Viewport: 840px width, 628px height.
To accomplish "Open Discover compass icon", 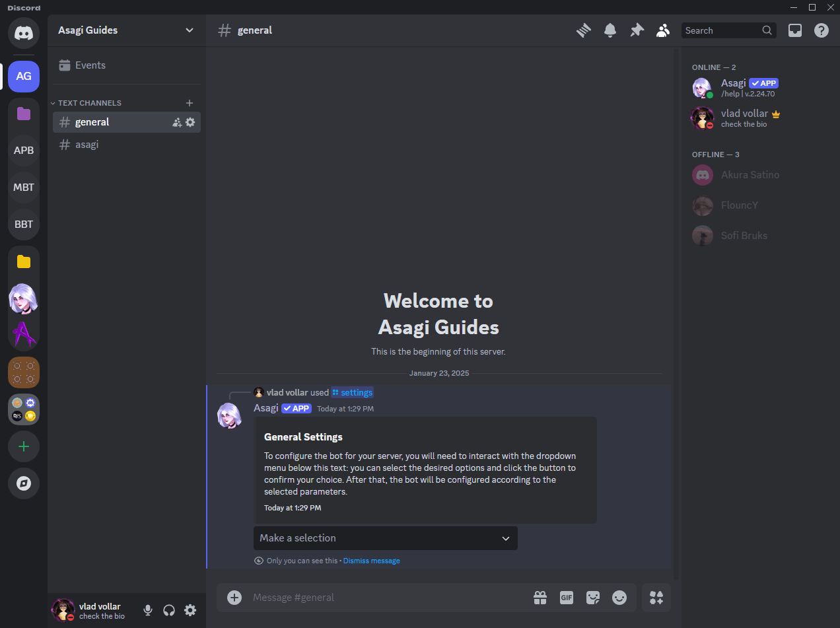I will 24,484.
